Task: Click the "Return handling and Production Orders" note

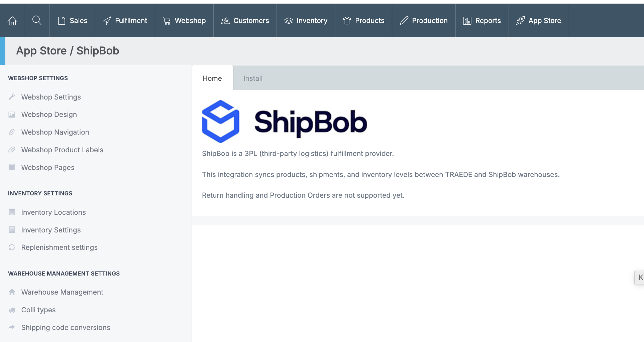Action: tap(303, 195)
